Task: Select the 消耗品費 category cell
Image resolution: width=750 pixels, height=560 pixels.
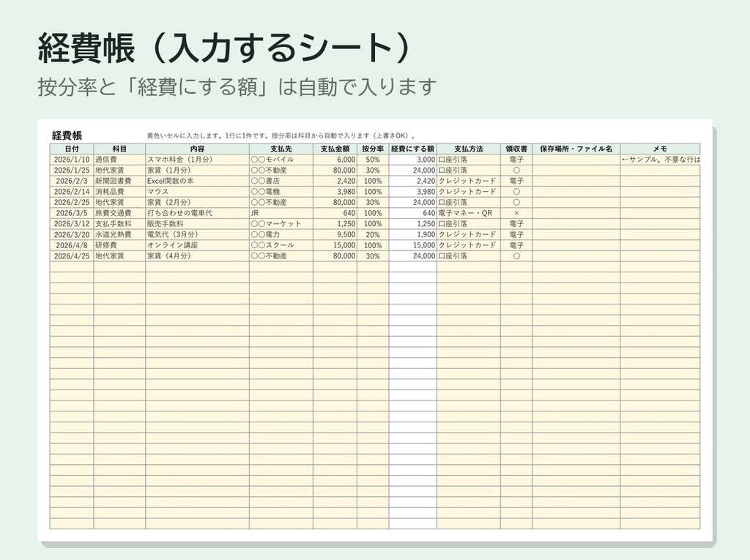Action: pyautogui.click(x=119, y=192)
